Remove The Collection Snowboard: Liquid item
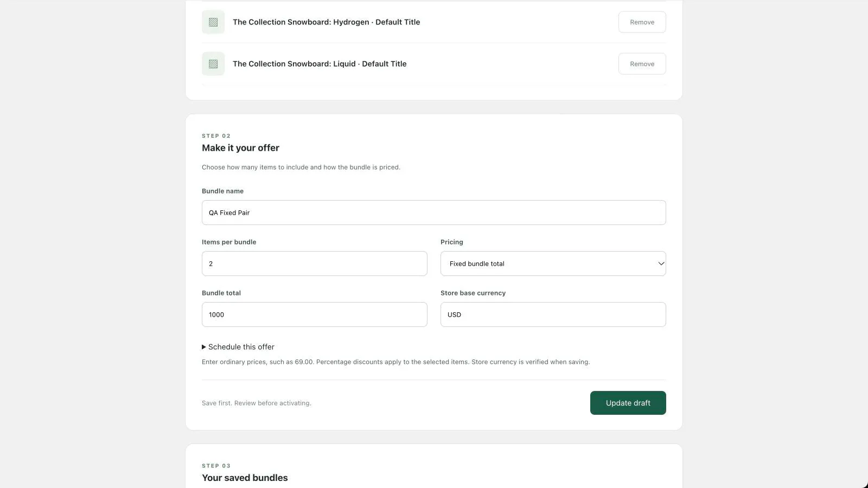The height and width of the screenshot is (488, 868). (x=642, y=64)
